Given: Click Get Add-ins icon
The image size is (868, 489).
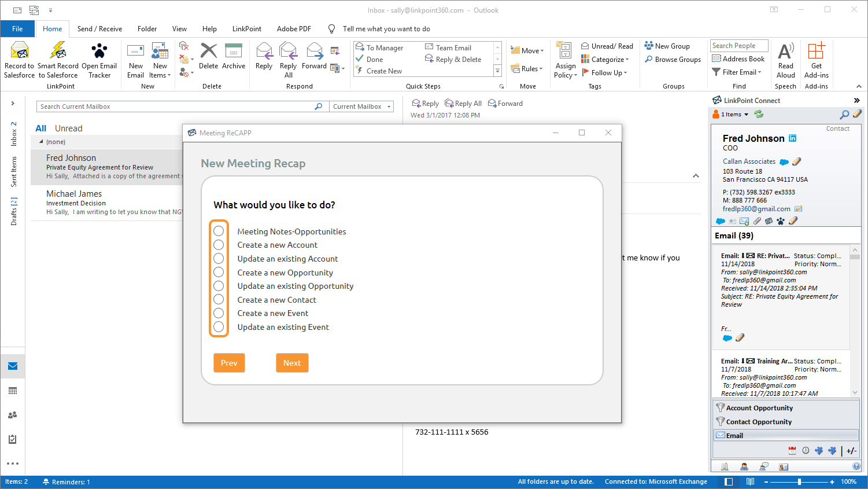Looking at the screenshot, I should point(817,60).
